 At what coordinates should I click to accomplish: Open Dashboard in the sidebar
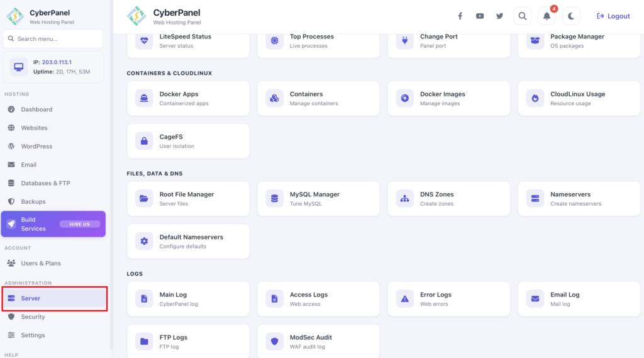point(53,109)
